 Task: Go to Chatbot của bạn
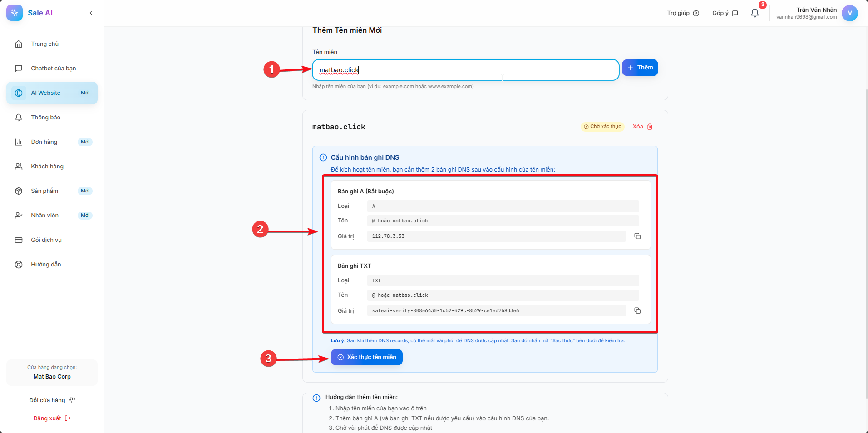click(x=53, y=69)
